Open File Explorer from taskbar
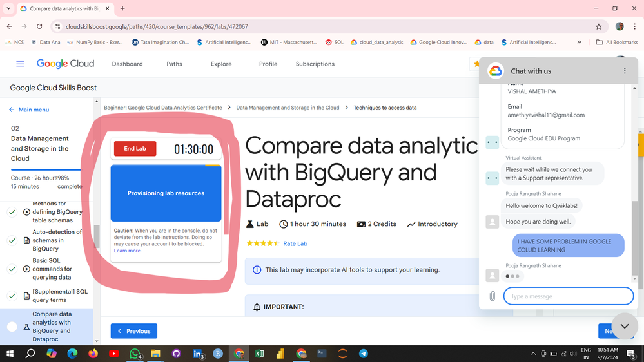This screenshot has height=362, width=644. click(155, 354)
